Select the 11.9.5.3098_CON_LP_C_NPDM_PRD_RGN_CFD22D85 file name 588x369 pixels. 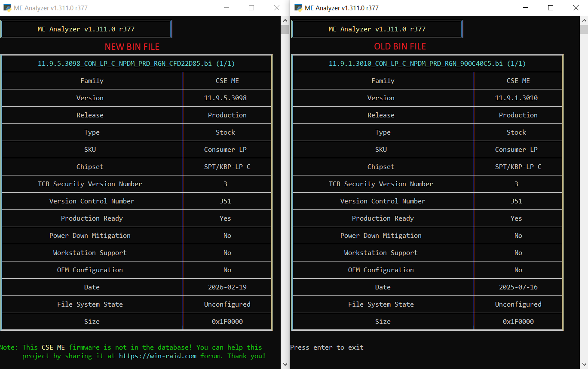125,64
